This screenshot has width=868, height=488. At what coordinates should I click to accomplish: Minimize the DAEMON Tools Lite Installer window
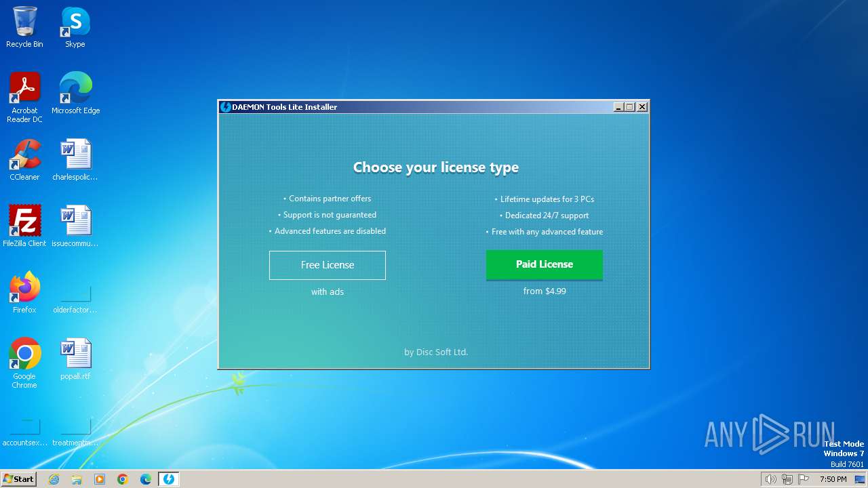click(x=618, y=107)
